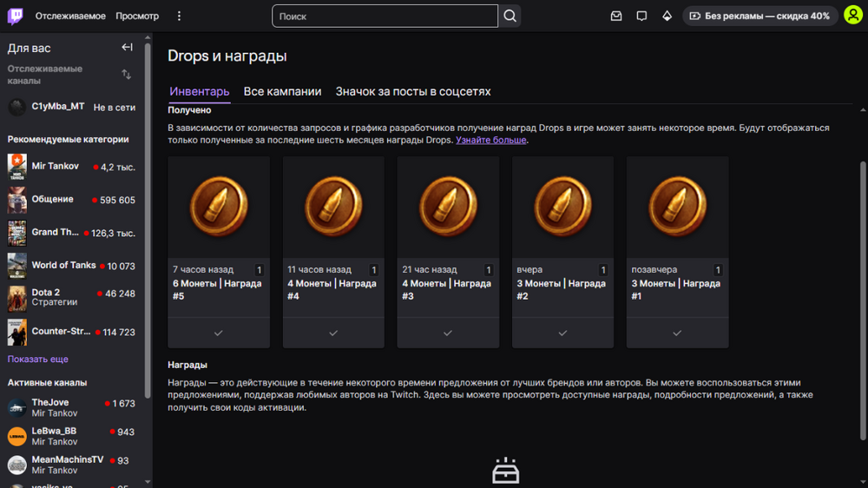
Task: Click '4 Монеты | Награда #4' title
Action: 332,290
